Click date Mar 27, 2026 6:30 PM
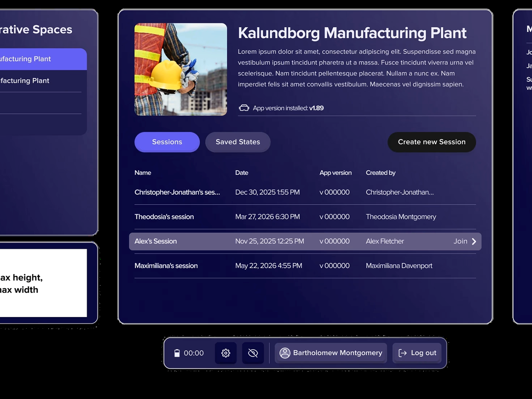Image resolution: width=532 pixels, height=399 pixels. pyautogui.click(x=267, y=217)
